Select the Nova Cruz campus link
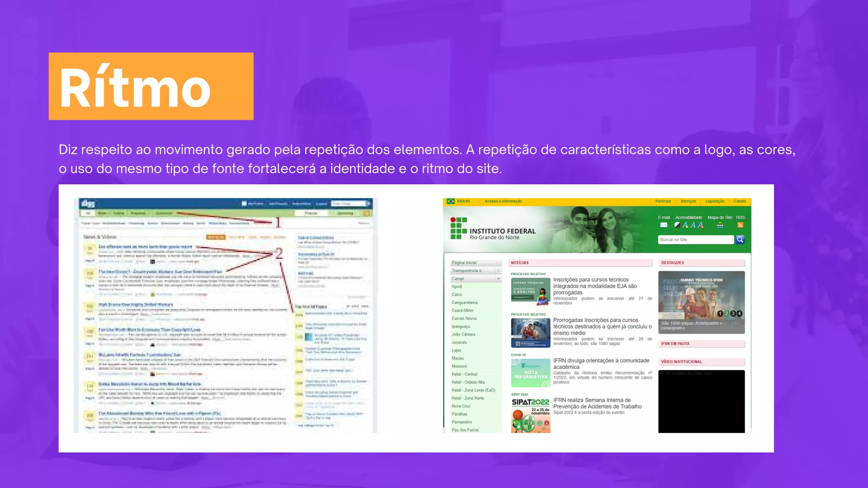Screen dimensions: 868x488 461,406
